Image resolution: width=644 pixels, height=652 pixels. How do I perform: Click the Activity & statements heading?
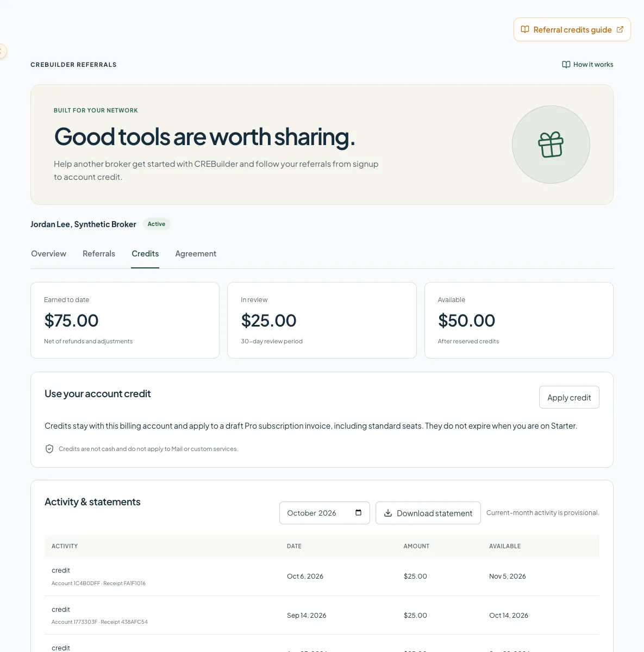click(x=92, y=502)
